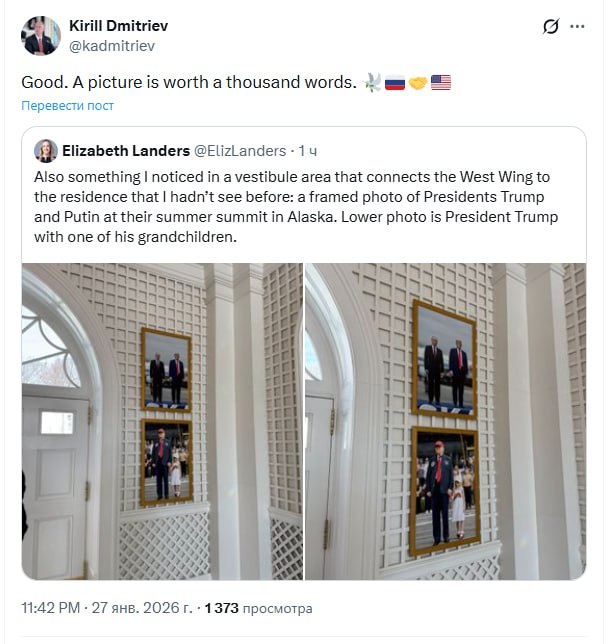Click the 'Перевести пост' translate link

click(68, 105)
